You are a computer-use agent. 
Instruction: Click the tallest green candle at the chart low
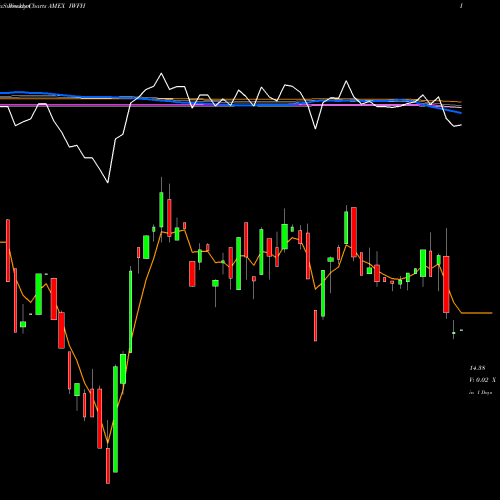pyautogui.click(x=115, y=419)
